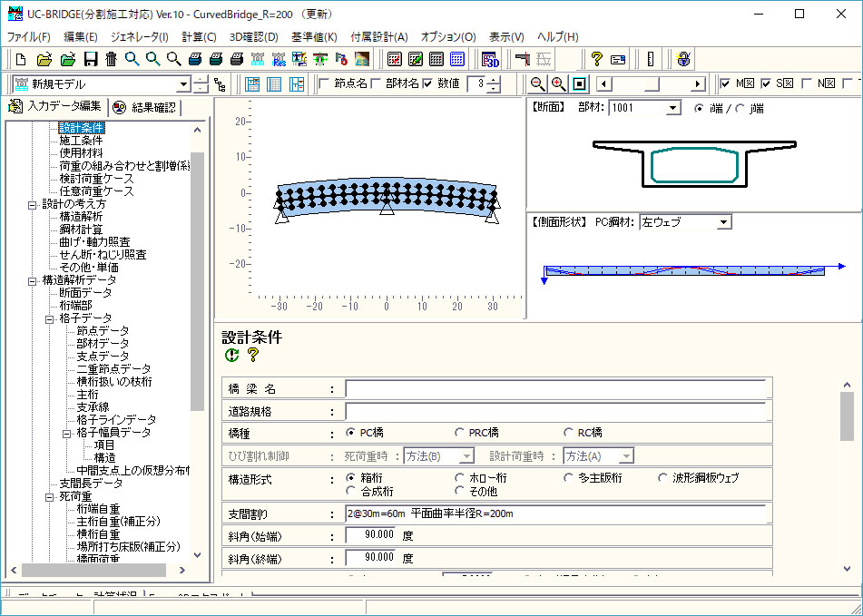Open the 計算(C) menu

pos(200,37)
